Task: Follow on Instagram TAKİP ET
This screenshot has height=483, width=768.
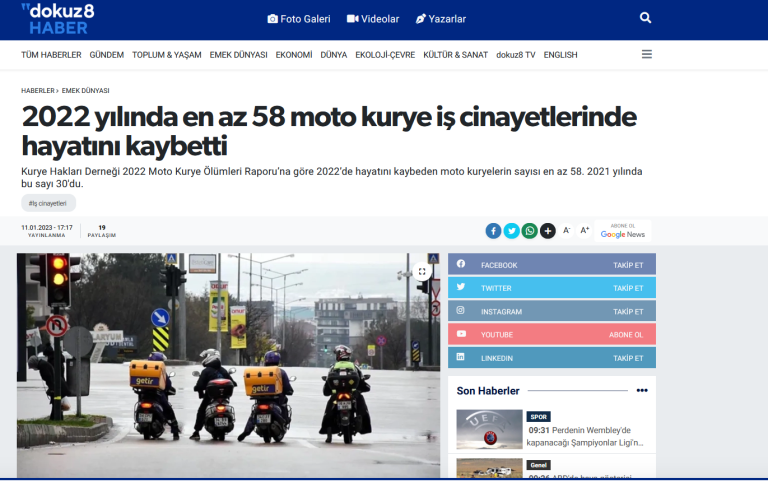Action: point(628,312)
